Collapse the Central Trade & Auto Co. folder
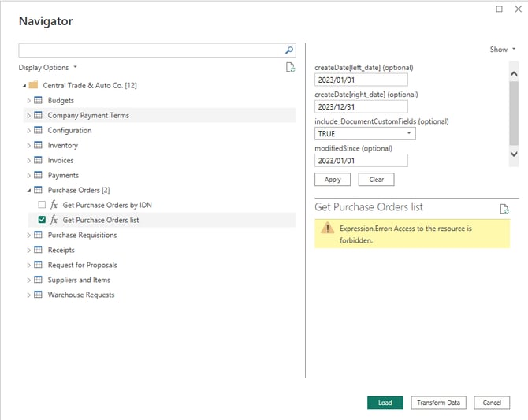The width and height of the screenshot is (528, 420). tap(24, 86)
